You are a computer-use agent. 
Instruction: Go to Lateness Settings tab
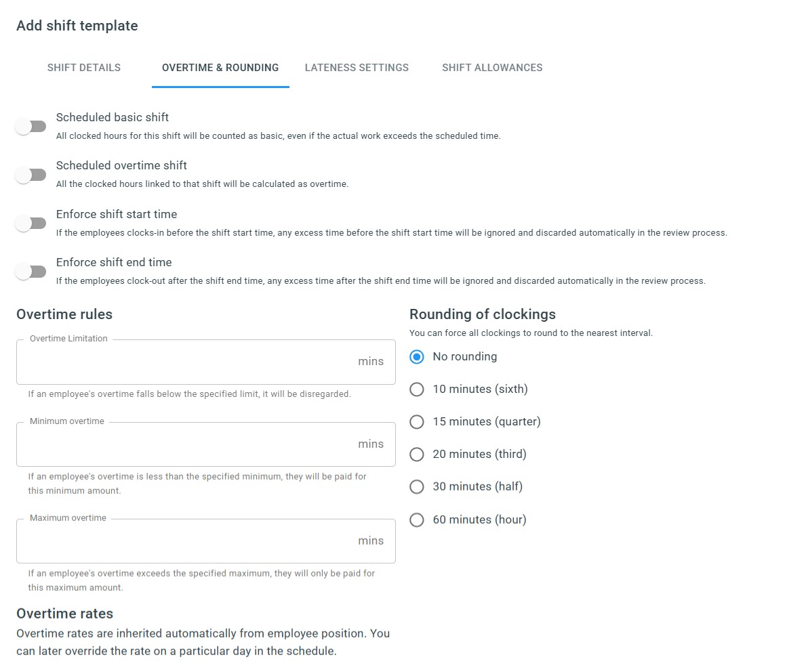pyautogui.click(x=357, y=68)
